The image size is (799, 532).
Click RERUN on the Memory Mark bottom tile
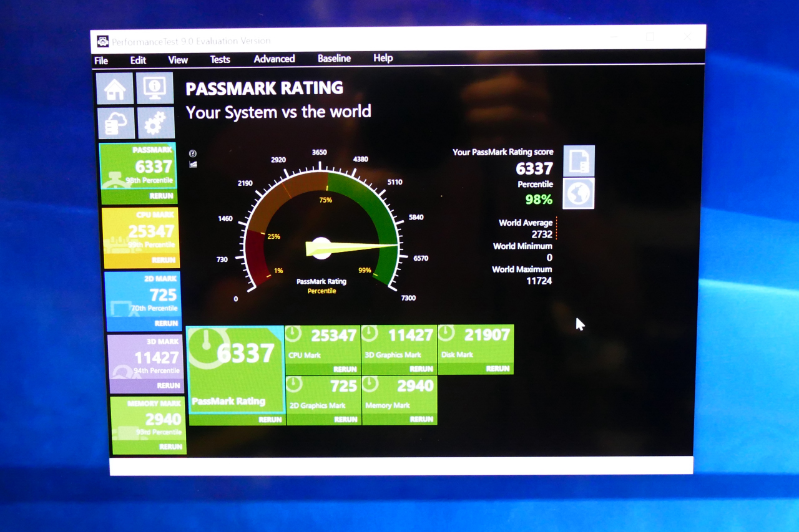pyautogui.click(x=421, y=420)
